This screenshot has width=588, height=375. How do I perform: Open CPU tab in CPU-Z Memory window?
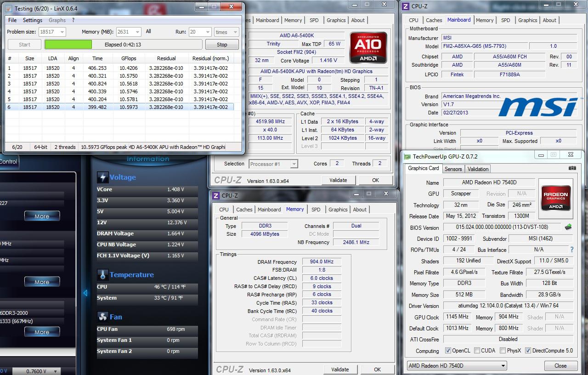224,210
